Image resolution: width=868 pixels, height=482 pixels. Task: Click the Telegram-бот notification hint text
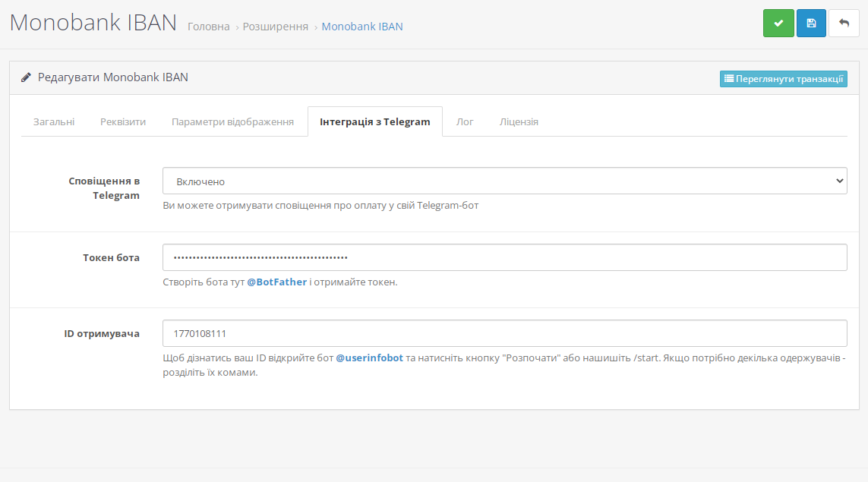[x=320, y=205]
